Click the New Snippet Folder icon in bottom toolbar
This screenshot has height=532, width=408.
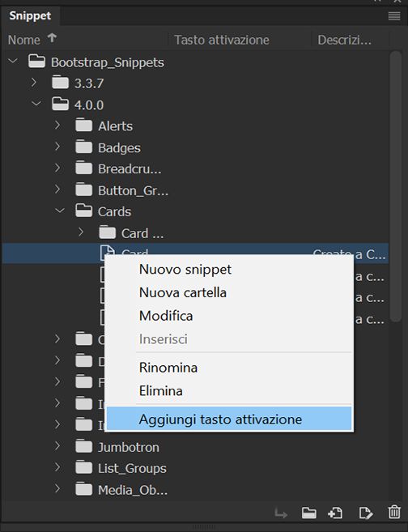click(x=309, y=513)
